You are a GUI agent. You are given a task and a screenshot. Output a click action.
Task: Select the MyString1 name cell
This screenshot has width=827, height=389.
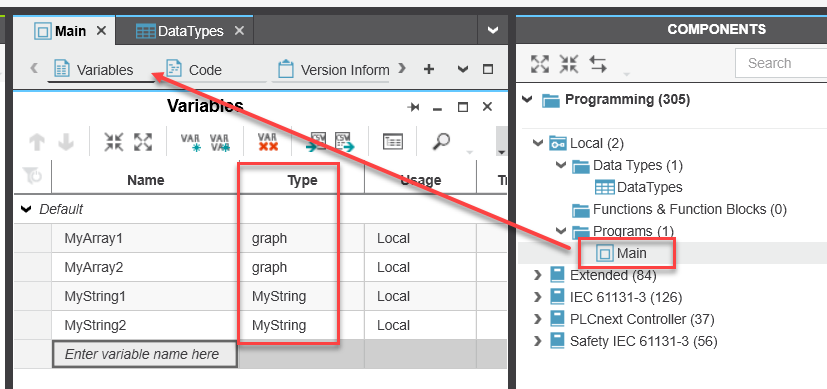point(146,296)
